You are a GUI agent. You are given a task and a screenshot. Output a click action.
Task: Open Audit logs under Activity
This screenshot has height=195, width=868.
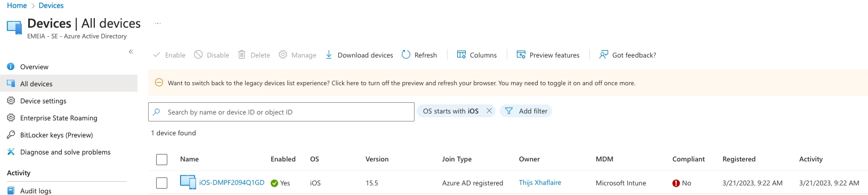click(36, 191)
